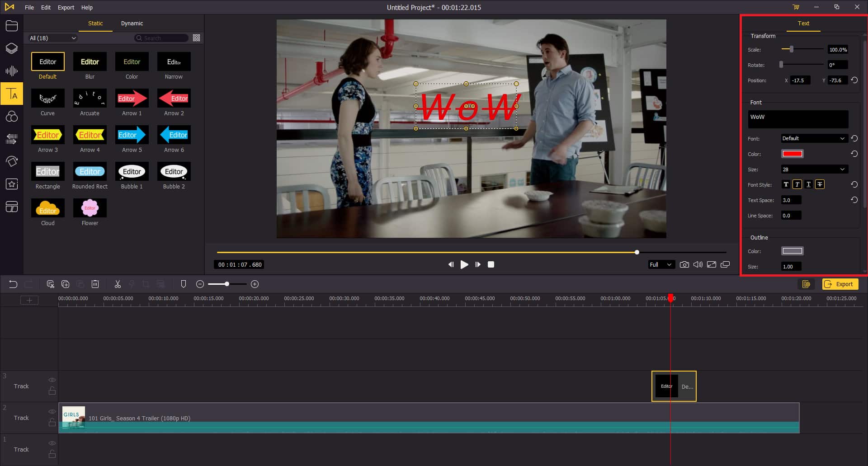This screenshot has width=868, height=466.
Task: Click the copy icon in timeline toolbar
Action: click(65, 284)
